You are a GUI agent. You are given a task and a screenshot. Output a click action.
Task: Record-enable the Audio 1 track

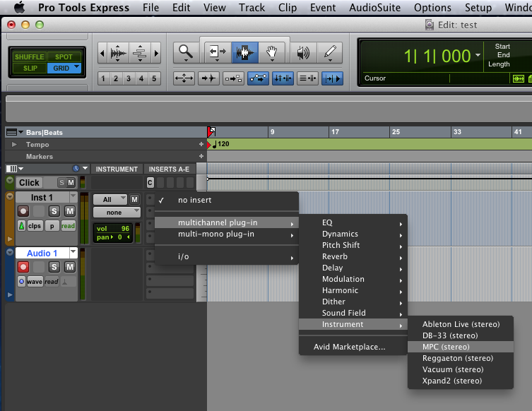tap(23, 267)
